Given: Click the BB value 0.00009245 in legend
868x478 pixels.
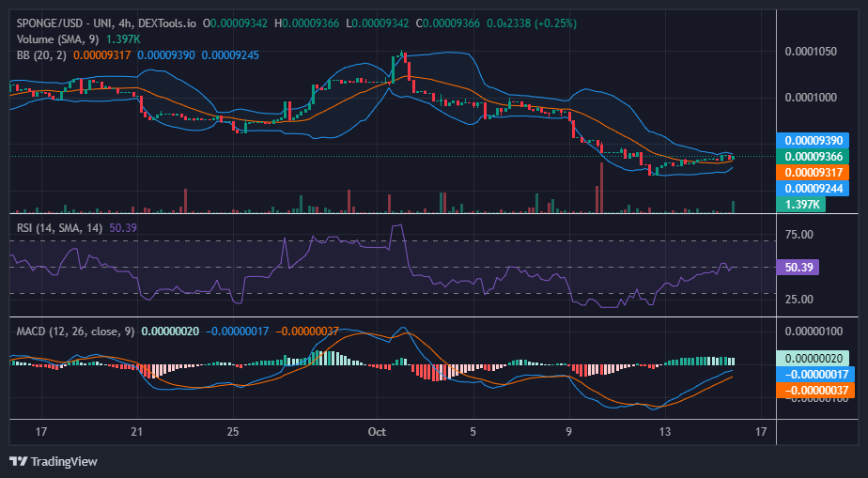Looking at the screenshot, I should click(230, 55).
